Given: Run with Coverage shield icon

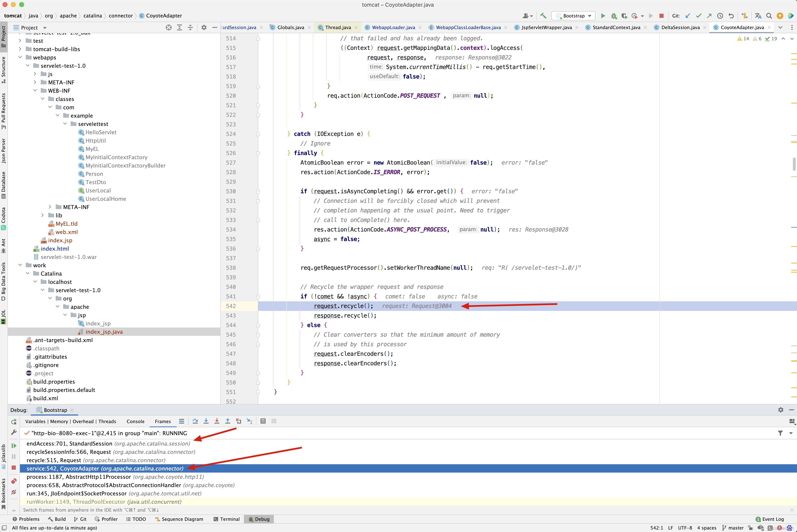Looking at the screenshot, I should point(624,16).
